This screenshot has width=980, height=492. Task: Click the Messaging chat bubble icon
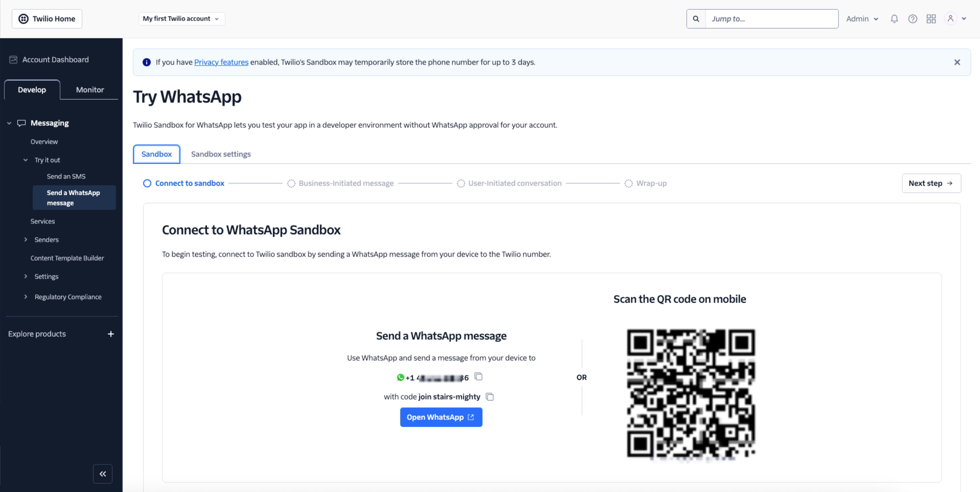point(21,123)
